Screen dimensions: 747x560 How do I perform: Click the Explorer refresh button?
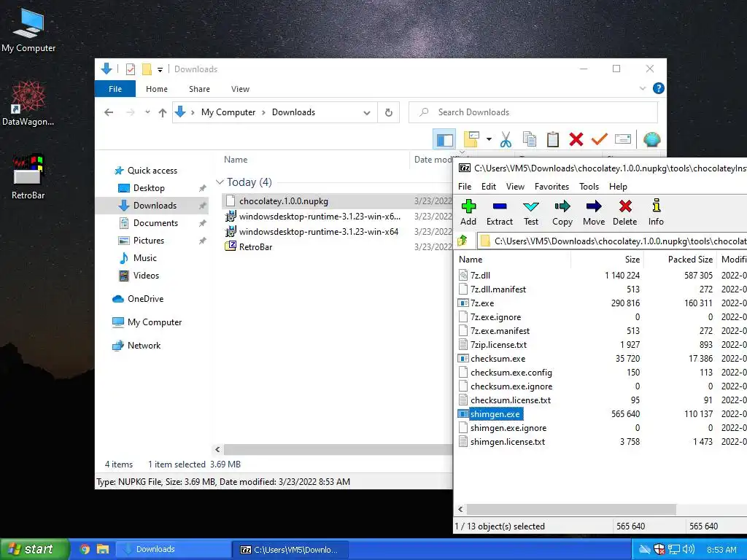click(x=389, y=112)
